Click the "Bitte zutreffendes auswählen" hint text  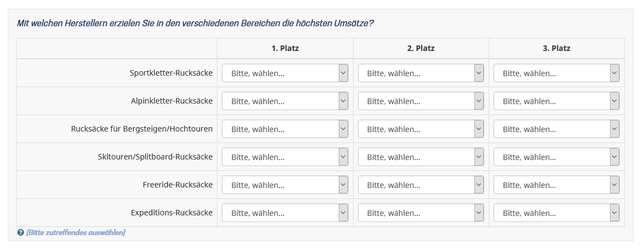point(76,233)
